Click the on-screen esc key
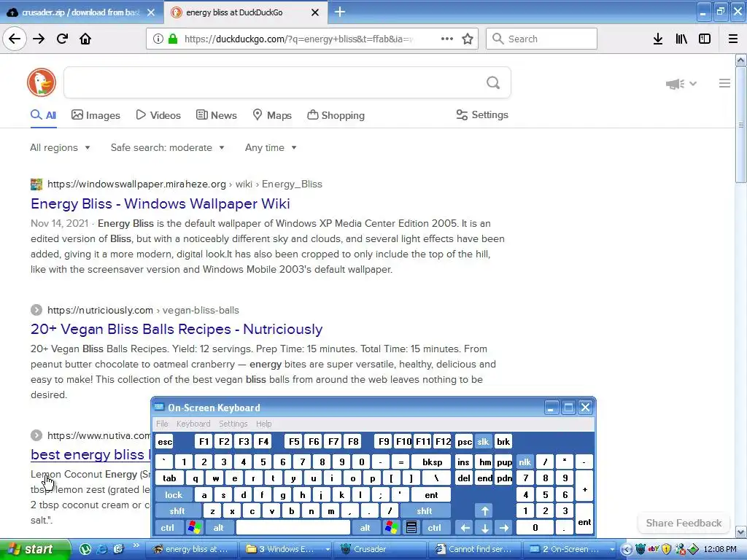Viewport: 747px width, 560px height. pos(165,441)
